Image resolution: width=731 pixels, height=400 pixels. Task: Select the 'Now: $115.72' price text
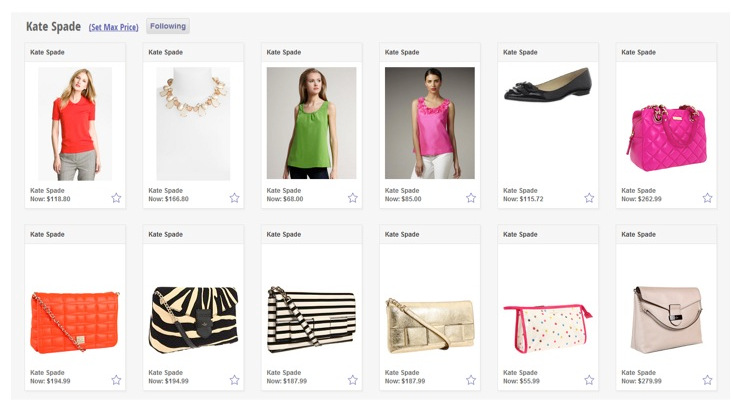pos(523,199)
